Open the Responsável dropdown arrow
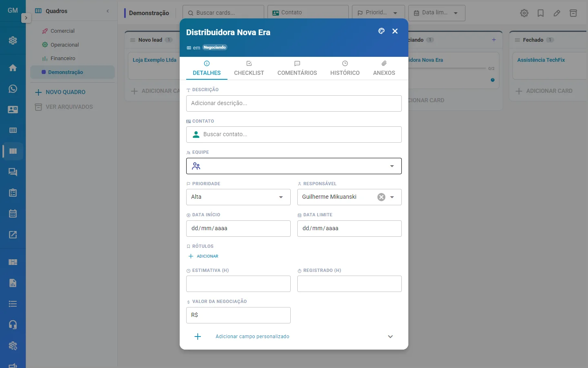 (x=392, y=197)
